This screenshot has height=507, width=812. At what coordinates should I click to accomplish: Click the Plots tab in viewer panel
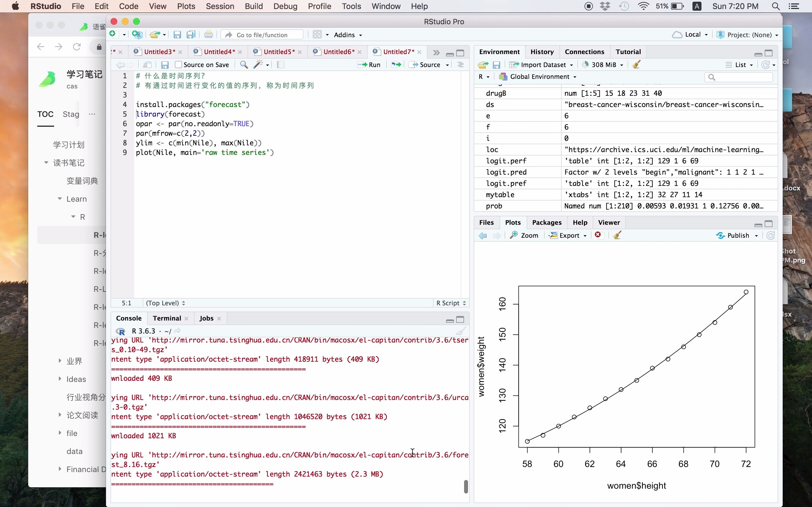[513, 223]
